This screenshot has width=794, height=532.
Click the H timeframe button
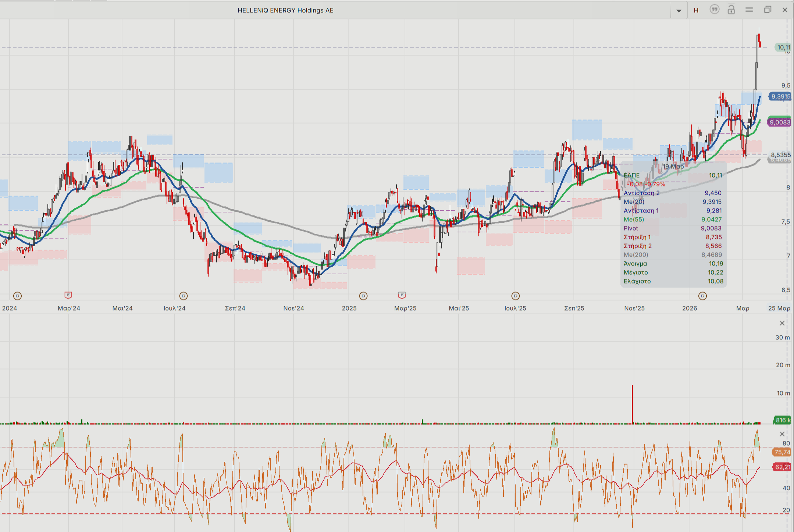(696, 10)
